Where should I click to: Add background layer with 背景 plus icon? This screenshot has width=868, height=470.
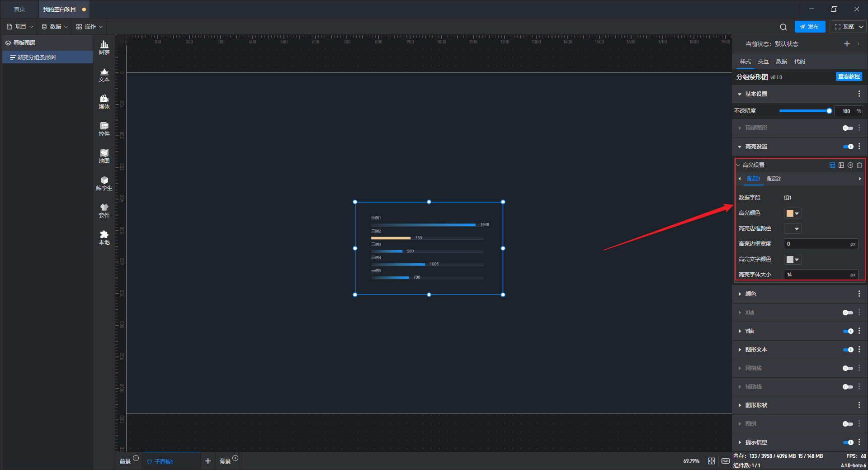[x=235, y=458]
